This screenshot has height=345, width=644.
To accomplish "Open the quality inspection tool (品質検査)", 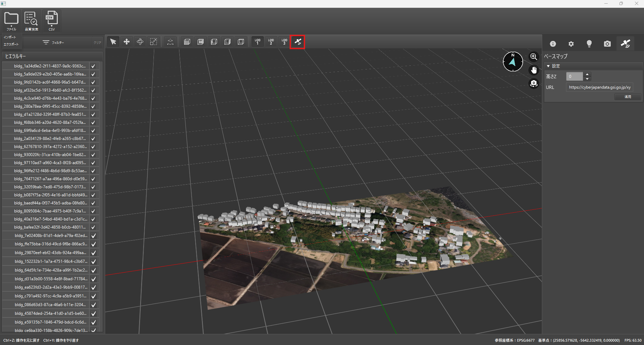I will coord(31,21).
